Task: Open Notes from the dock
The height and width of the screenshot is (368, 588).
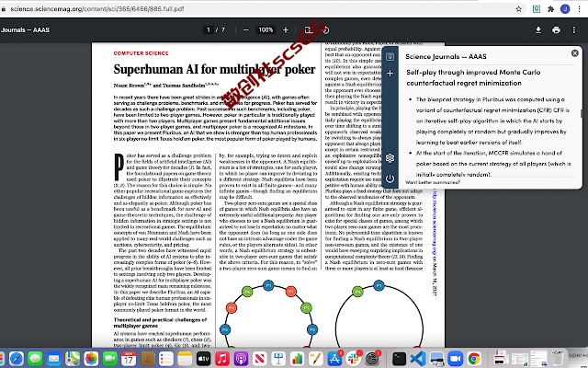Action: coord(185,359)
